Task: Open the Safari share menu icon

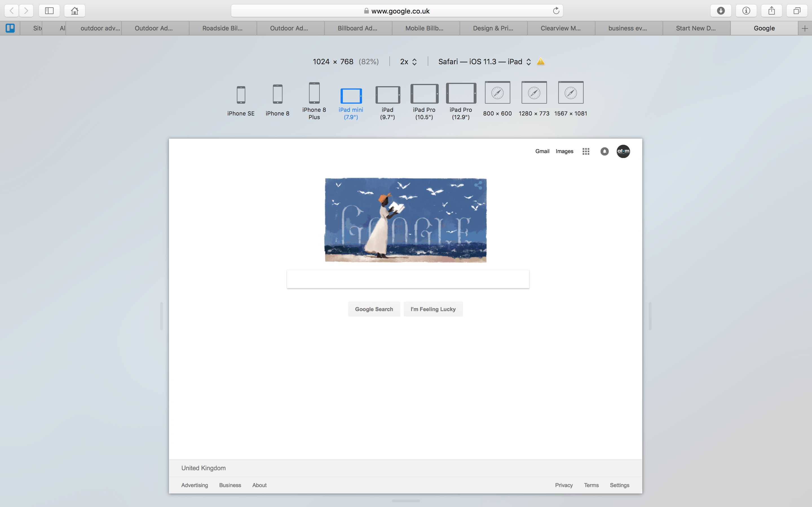Action: click(771, 11)
